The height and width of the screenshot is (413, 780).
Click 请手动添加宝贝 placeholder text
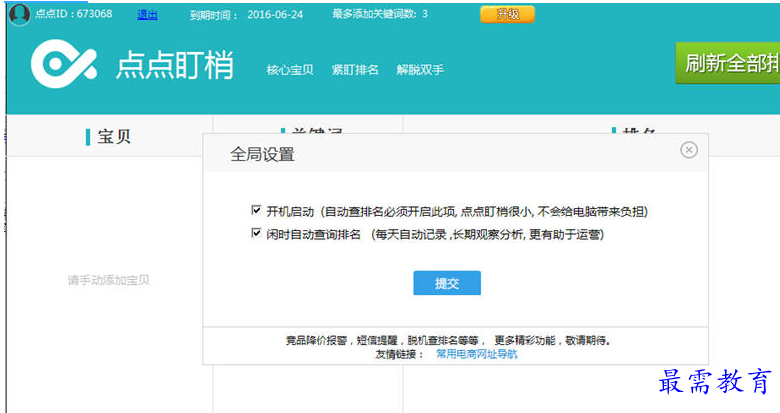coord(108,280)
